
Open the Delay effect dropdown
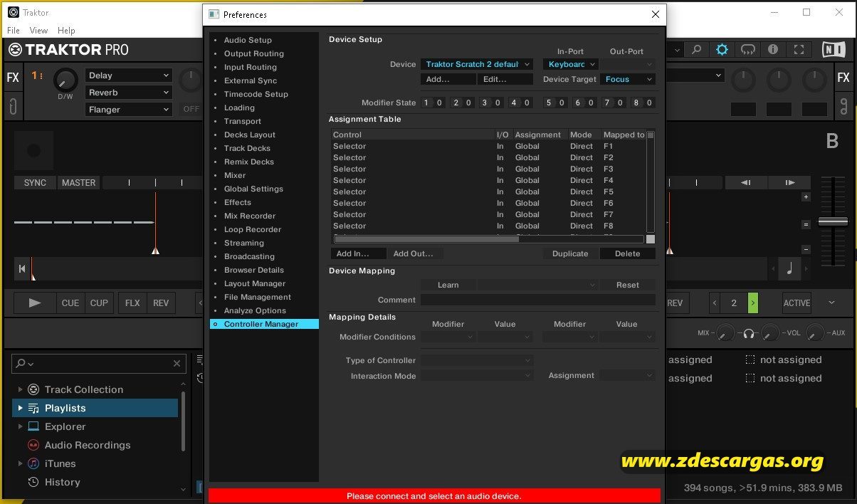(x=129, y=75)
